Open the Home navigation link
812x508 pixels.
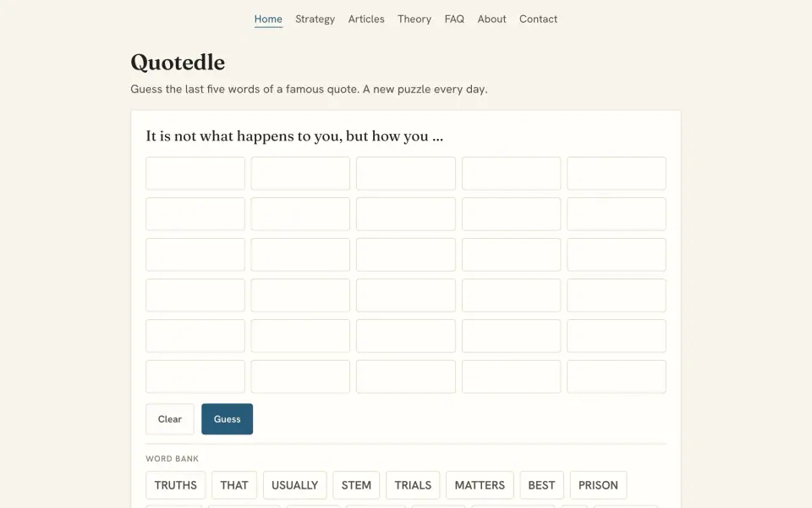click(268, 19)
